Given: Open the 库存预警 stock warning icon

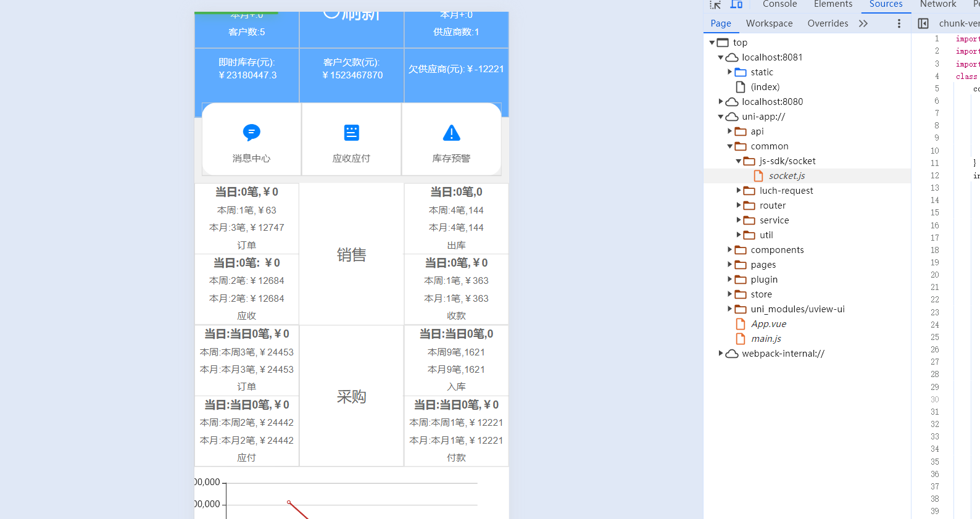Looking at the screenshot, I should point(451,133).
